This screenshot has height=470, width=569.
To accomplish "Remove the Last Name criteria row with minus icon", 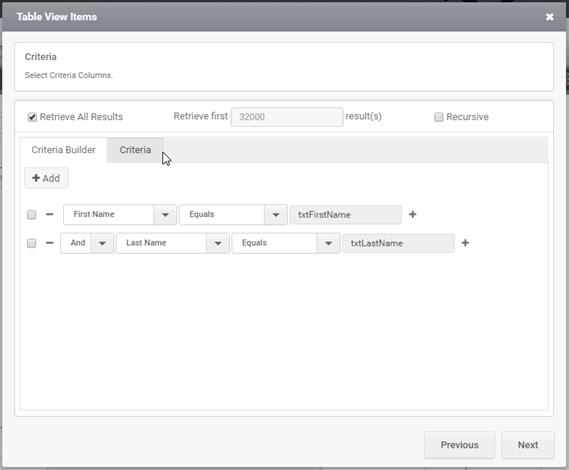I will [x=50, y=243].
